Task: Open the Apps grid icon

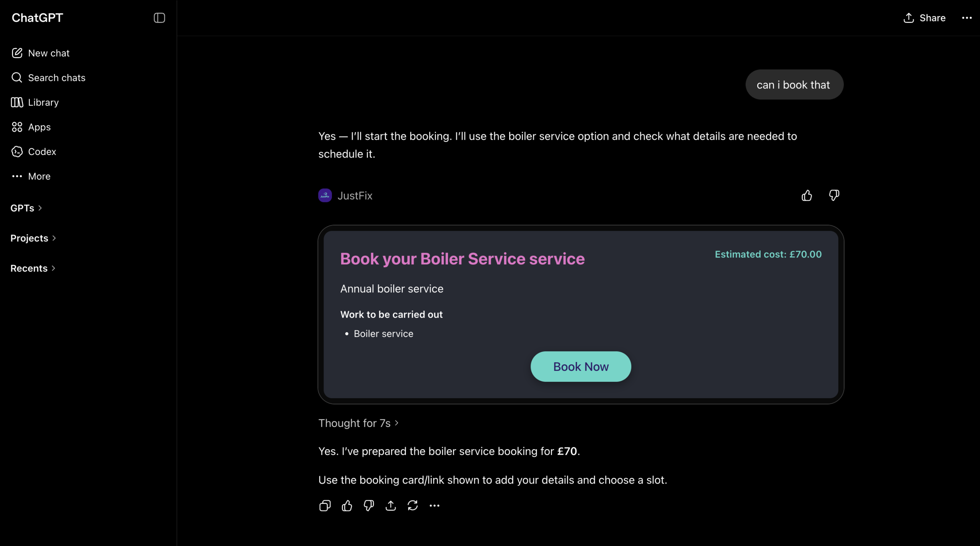Action: point(17,127)
